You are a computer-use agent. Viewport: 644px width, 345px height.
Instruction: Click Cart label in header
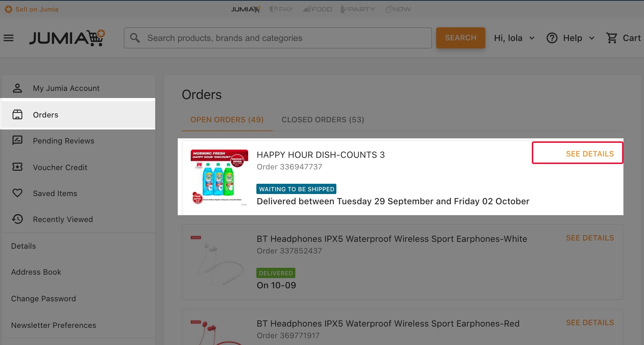[x=632, y=38]
